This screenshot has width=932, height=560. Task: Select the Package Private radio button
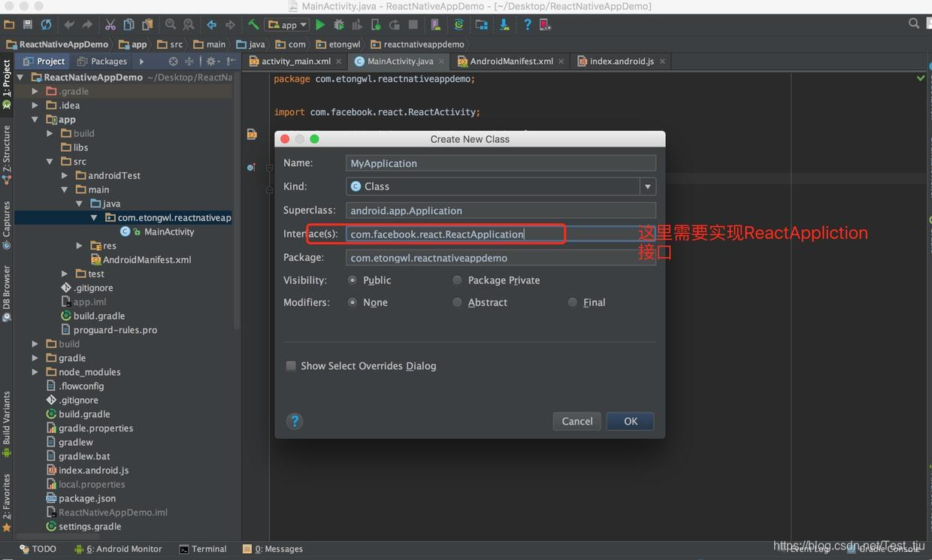point(457,280)
